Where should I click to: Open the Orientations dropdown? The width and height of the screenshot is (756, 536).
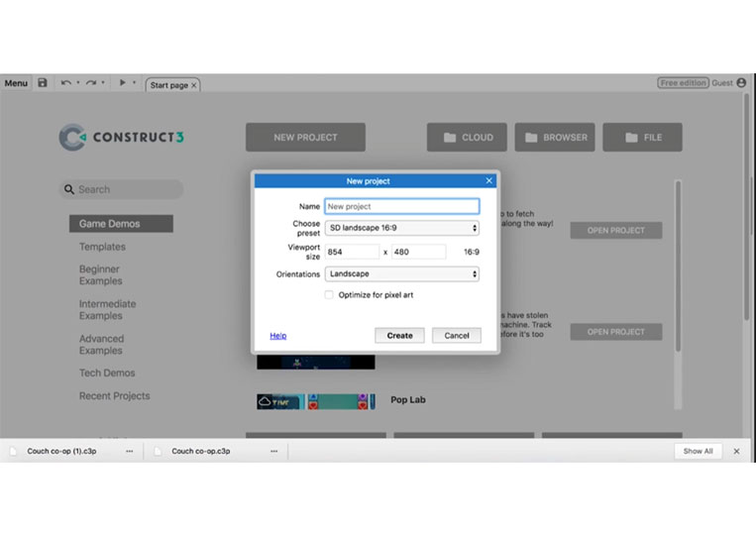click(402, 273)
